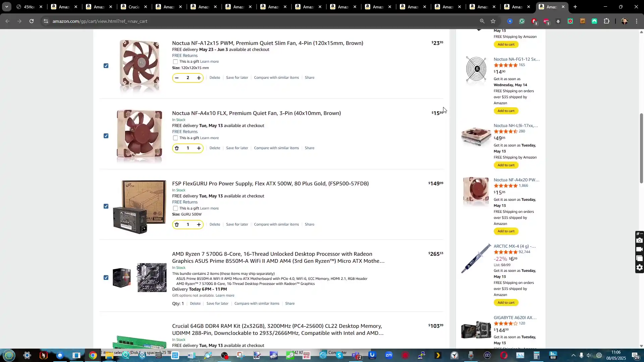Save FSP FlexGURU power supply for later
Viewport: 644px width, 362px height.
(x=237, y=224)
